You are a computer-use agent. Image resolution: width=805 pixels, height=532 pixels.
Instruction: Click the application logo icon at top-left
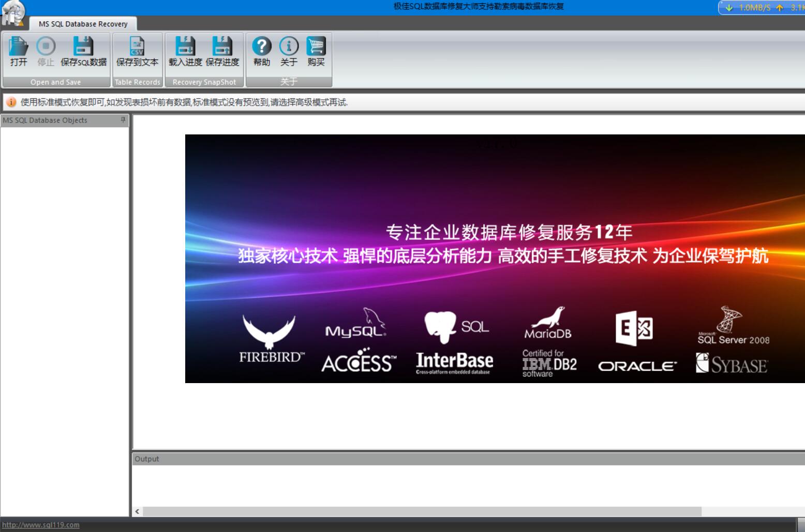coord(12,12)
